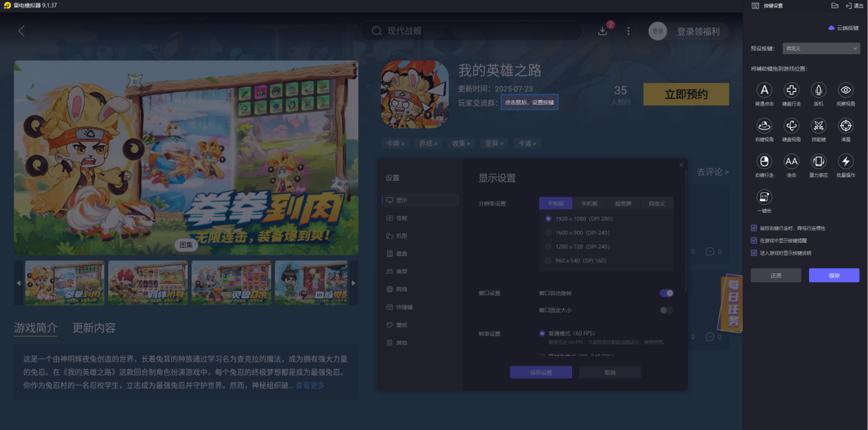Open 云端按键 cloud keymap
The width and height of the screenshot is (868, 430).
(843, 28)
